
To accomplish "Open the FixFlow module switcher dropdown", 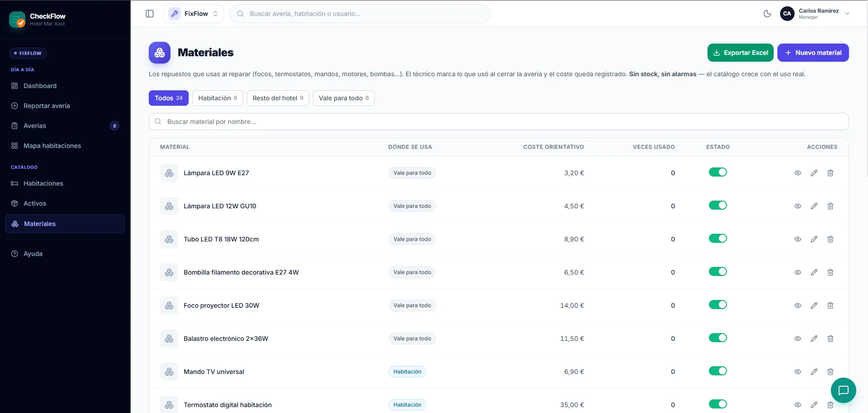I will [194, 14].
